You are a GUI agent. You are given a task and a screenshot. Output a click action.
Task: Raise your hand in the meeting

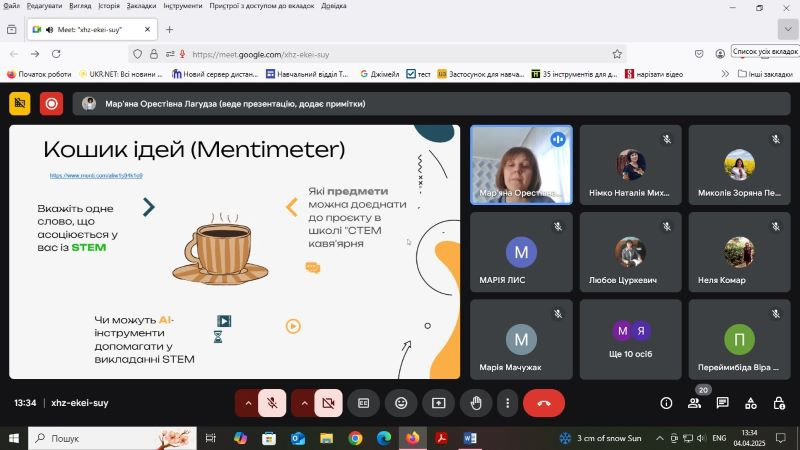pyautogui.click(x=476, y=403)
